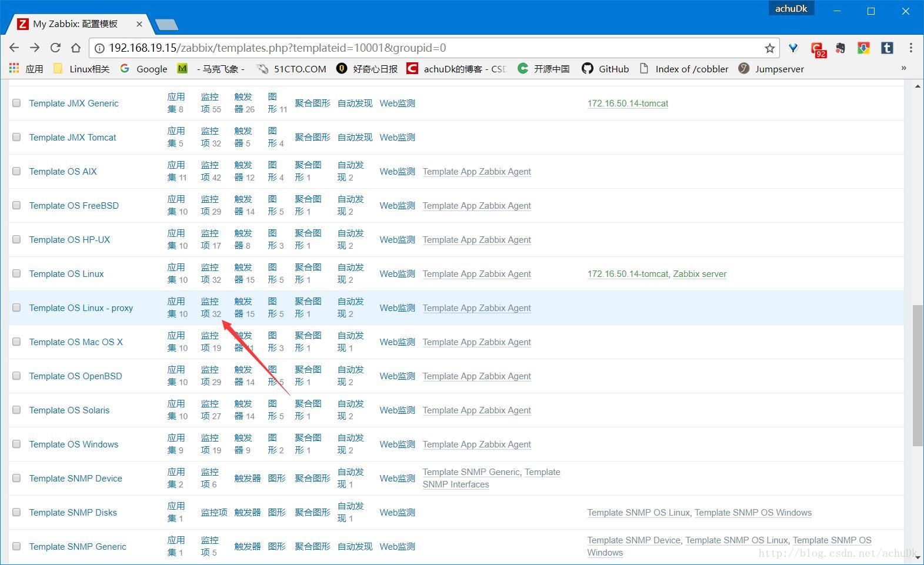Screen dimensions: 924x565
Task: Close the My Zabbix tab
Action: click(139, 24)
